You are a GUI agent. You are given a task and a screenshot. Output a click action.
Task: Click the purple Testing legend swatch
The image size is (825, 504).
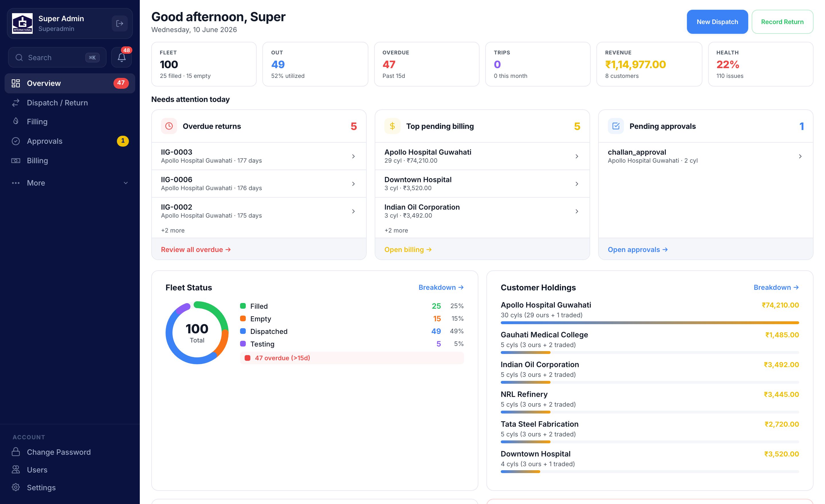(x=243, y=344)
